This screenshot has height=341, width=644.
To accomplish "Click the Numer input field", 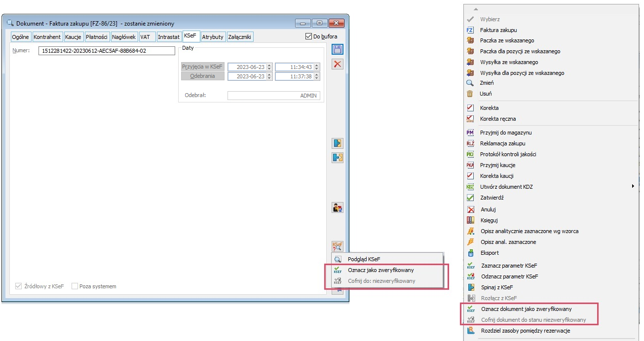I will [107, 50].
